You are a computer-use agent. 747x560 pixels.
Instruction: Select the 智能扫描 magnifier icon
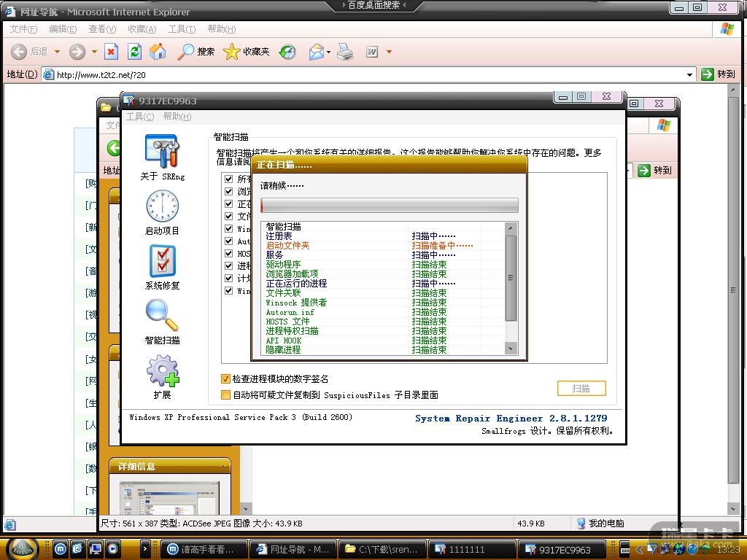point(162,316)
